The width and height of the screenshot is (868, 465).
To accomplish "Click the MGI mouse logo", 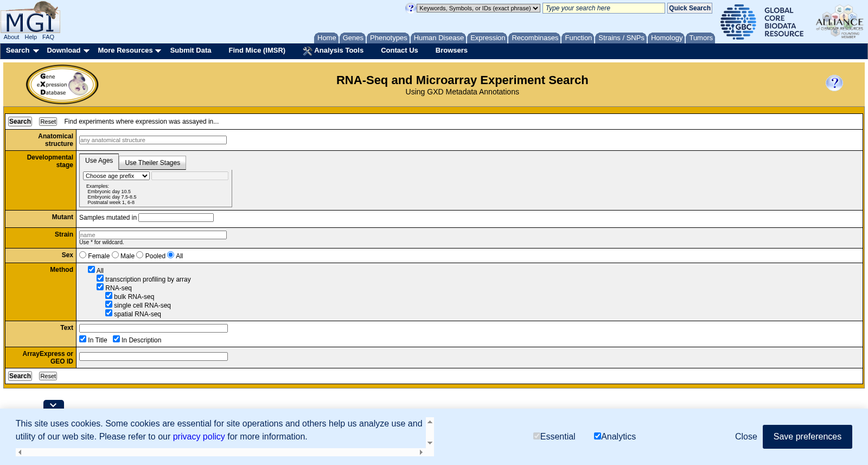I will pyautogui.click(x=30, y=17).
